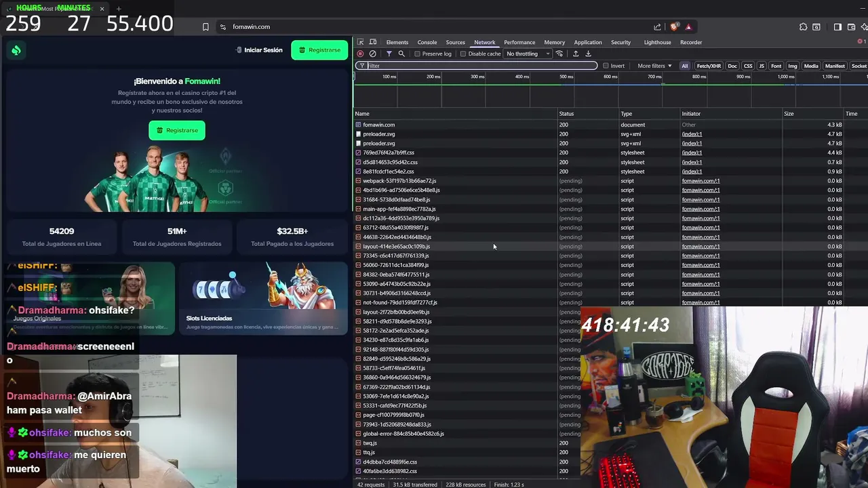
Task: Filter requests by Font type
Action: [776, 66]
